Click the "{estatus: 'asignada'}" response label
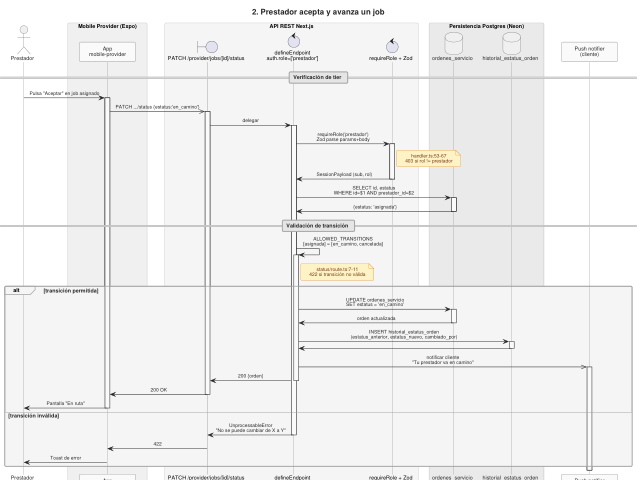Screen dimensions: 640x480 click(375, 207)
